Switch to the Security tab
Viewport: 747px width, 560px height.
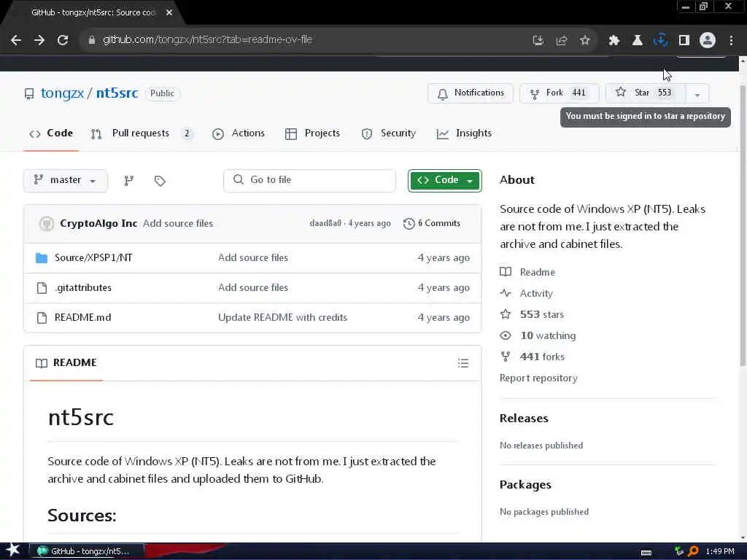tap(389, 133)
